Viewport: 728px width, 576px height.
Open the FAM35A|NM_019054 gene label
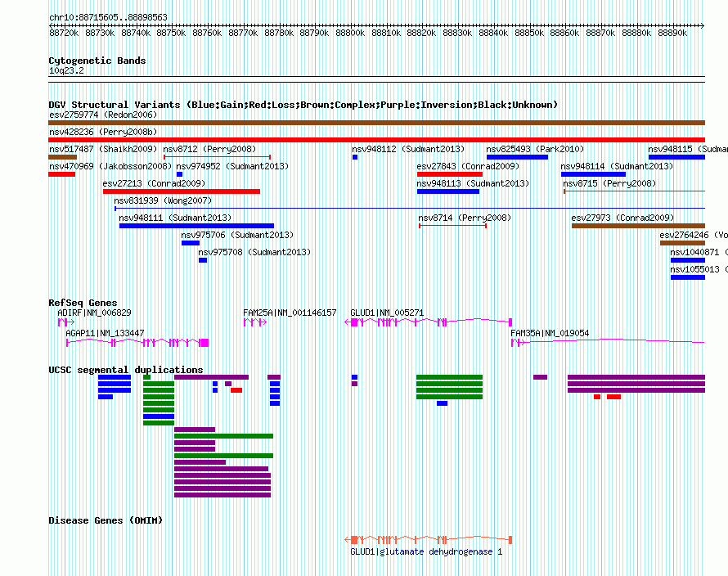[550, 334]
